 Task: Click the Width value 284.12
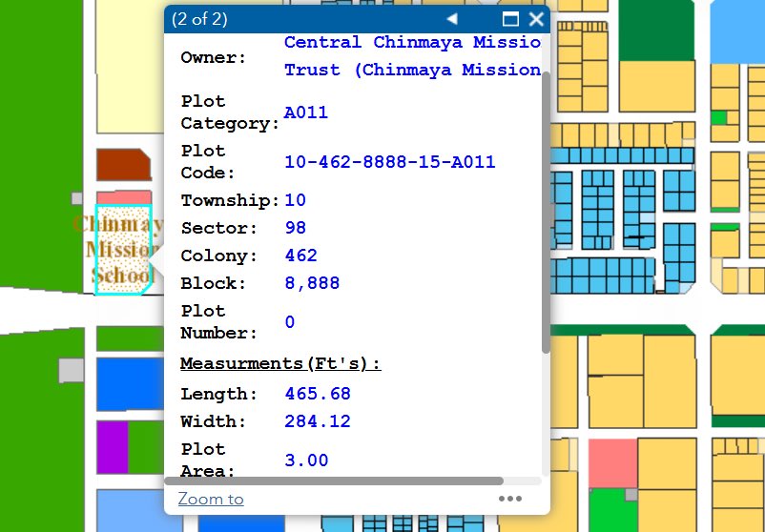pos(318,421)
